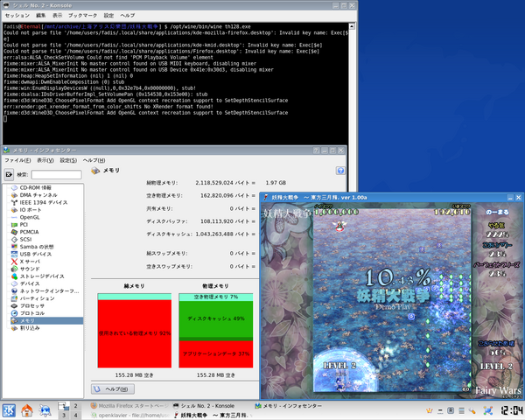The width and height of the screenshot is (525, 420).
Task: Clear the search field using arrow icon
Action: click(9, 174)
